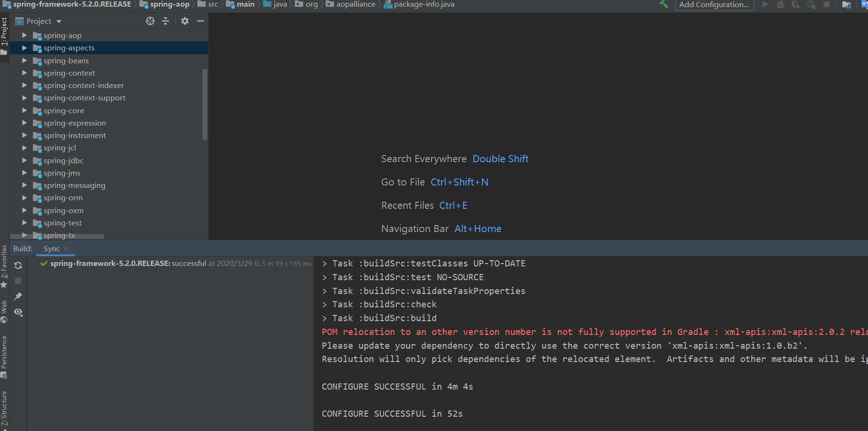
Task: Open the Project Structure icon in toolbar
Action: click(846, 5)
